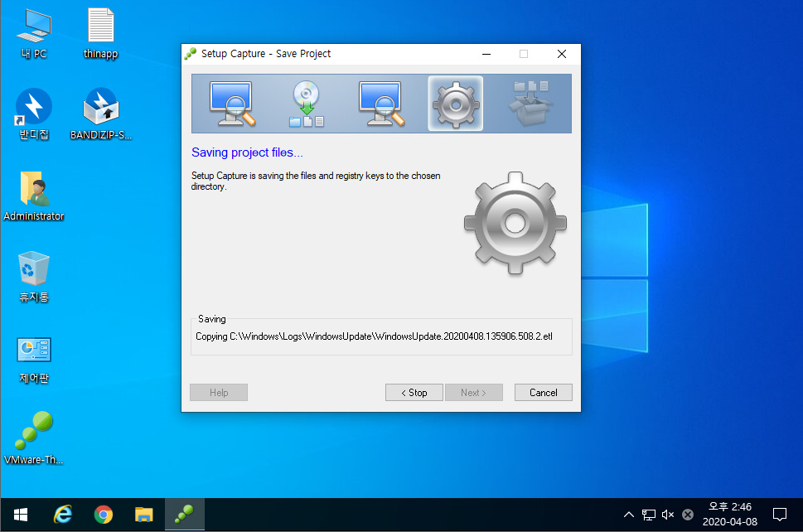Open the 내 PC desktop icon
This screenshot has width=803, height=532.
tap(34, 33)
